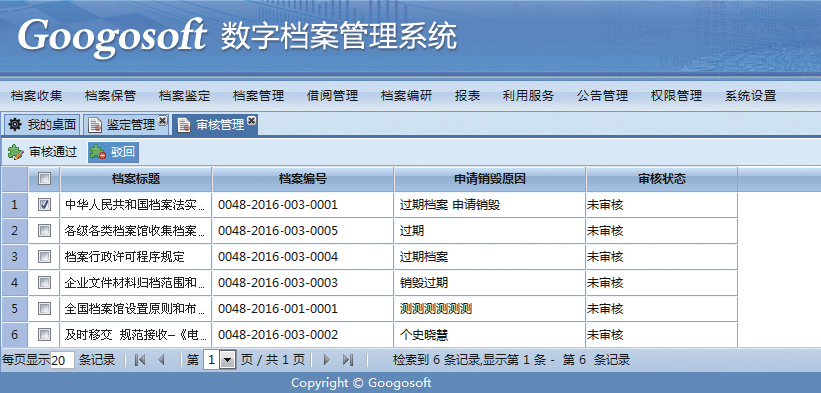Image resolution: width=821 pixels, height=393 pixels.
Task: Click the gear icon on 我的桌面 tab
Action: (16, 125)
